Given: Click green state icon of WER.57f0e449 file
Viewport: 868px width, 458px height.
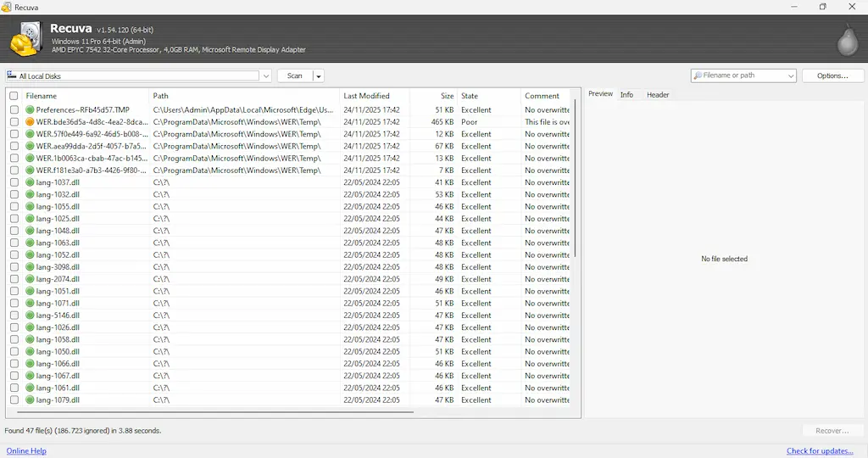Looking at the screenshot, I should point(30,134).
